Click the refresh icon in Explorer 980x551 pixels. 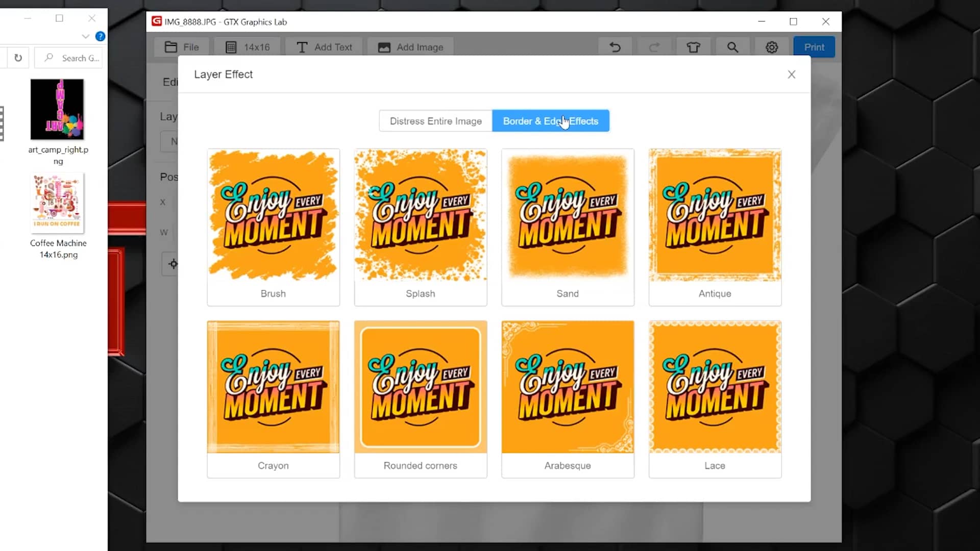pos(18,58)
